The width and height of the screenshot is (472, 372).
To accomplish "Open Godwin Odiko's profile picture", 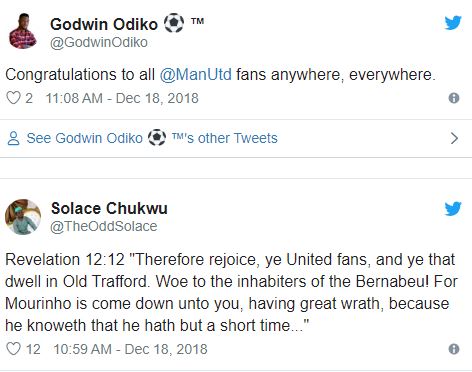I will click(23, 31).
